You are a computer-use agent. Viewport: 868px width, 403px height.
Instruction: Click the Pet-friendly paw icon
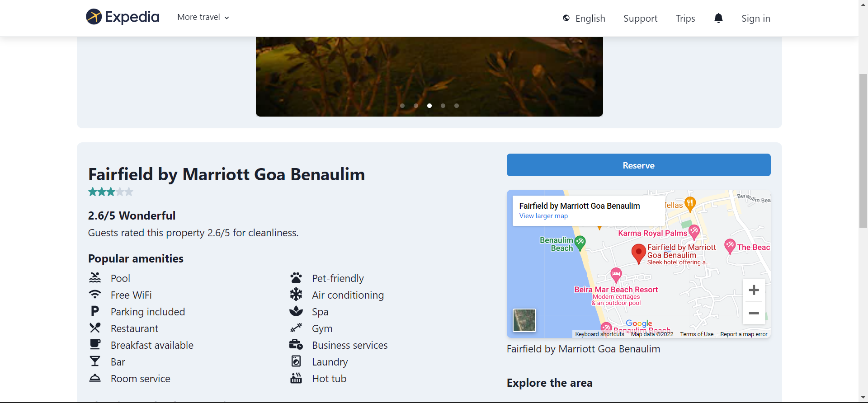(296, 278)
